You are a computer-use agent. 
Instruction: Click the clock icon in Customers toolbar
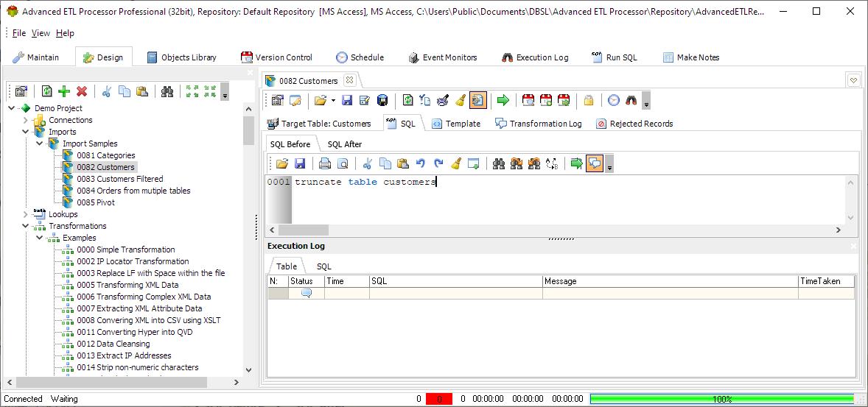click(613, 100)
